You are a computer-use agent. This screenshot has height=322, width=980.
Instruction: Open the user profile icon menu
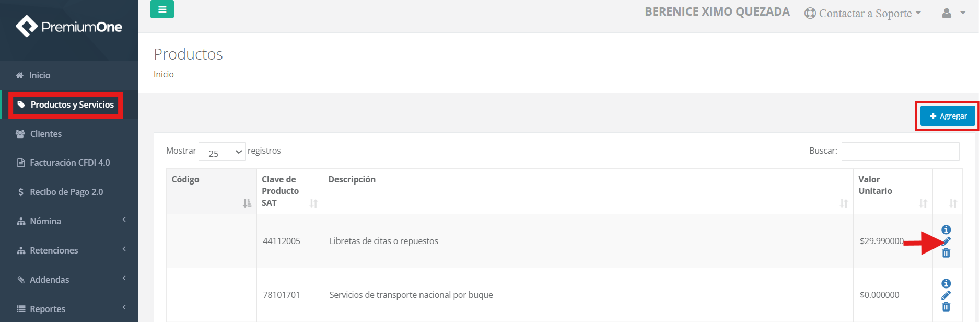(952, 14)
